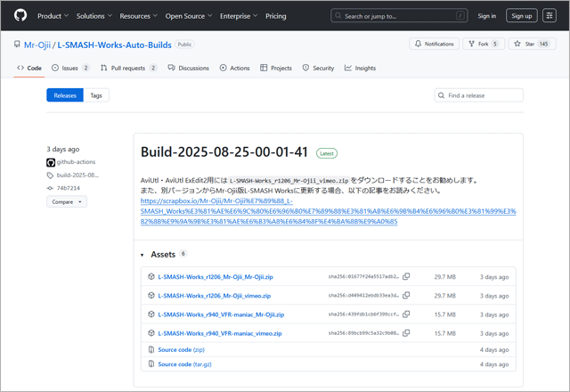Open the build-2025-08 tag link
This screenshot has width=570, height=392.
[77, 175]
